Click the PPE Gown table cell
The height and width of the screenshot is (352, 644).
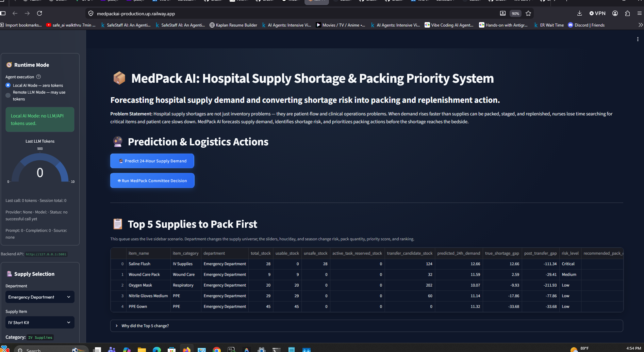[148, 306]
